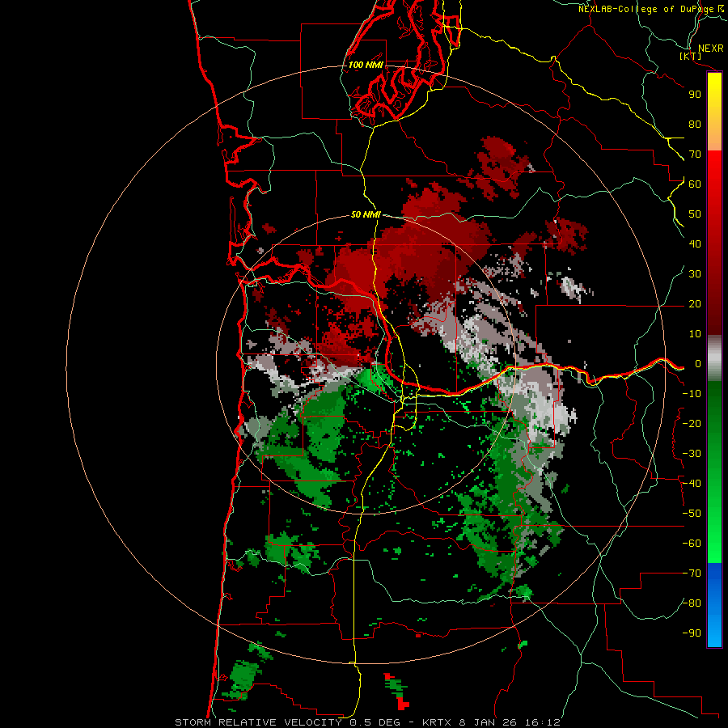
Task: Click the -70 scale label
Action: pos(692,574)
